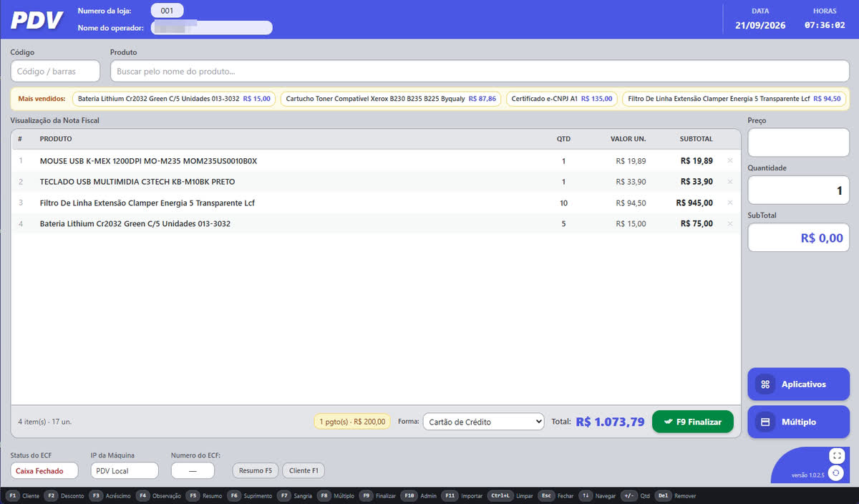Add best-seller Certificado e-CNPJ A1 chip
This screenshot has width=859, height=504.
(x=562, y=99)
